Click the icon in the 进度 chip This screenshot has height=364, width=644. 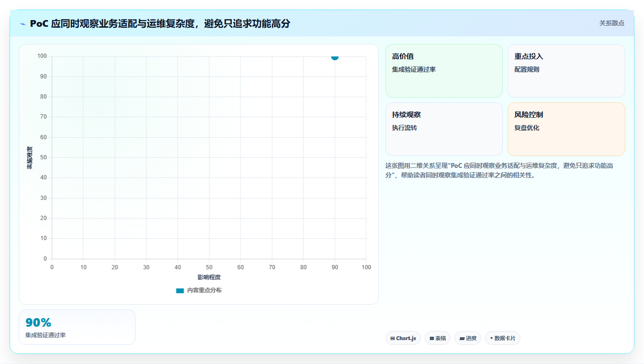click(462, 338)
